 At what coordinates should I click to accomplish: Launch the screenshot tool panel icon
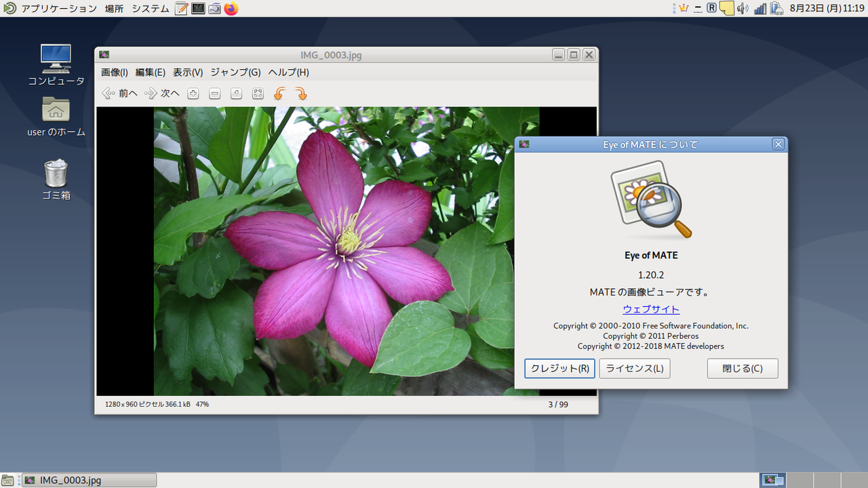pos(214,9)
